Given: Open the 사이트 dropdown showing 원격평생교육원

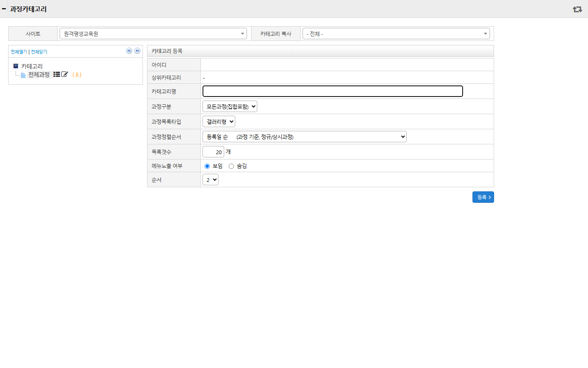Looking at the screenshot, I should click(x=153, y=34).
